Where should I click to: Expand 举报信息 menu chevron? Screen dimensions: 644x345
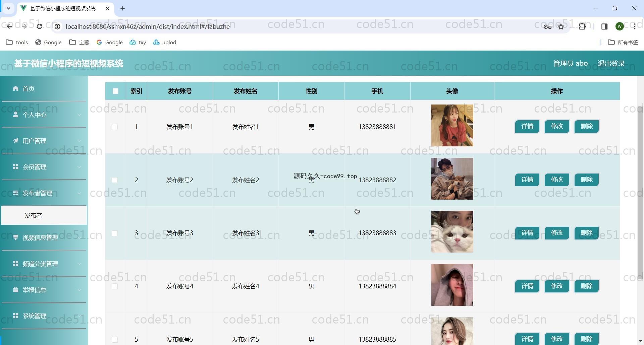click(79, 290)
